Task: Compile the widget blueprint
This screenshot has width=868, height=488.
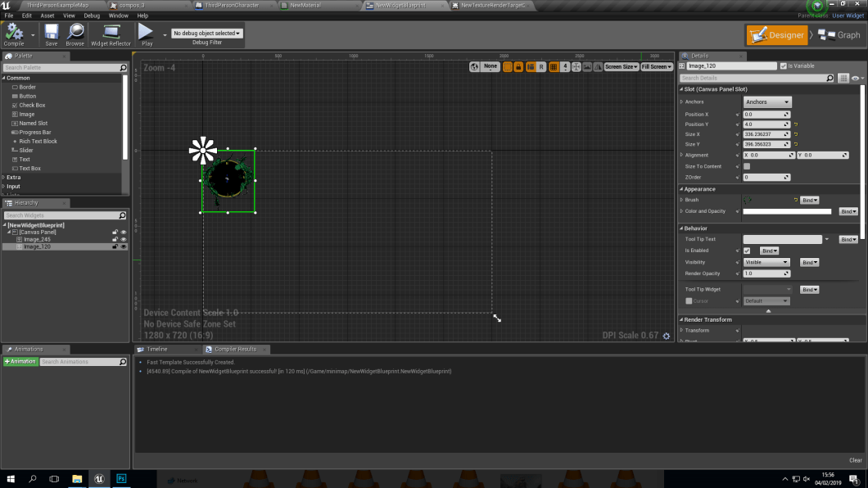Action: coord(14,35)
